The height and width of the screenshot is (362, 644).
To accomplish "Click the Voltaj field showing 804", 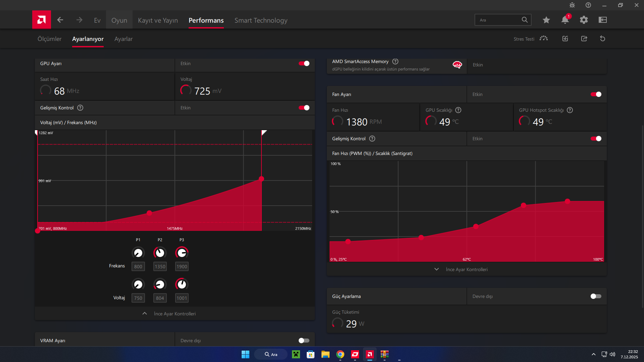I will pyautogui.click(x=160, y=298).
